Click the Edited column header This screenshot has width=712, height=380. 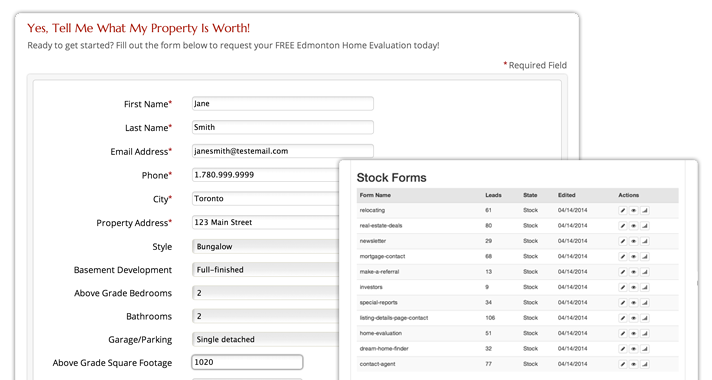point(567,195)
